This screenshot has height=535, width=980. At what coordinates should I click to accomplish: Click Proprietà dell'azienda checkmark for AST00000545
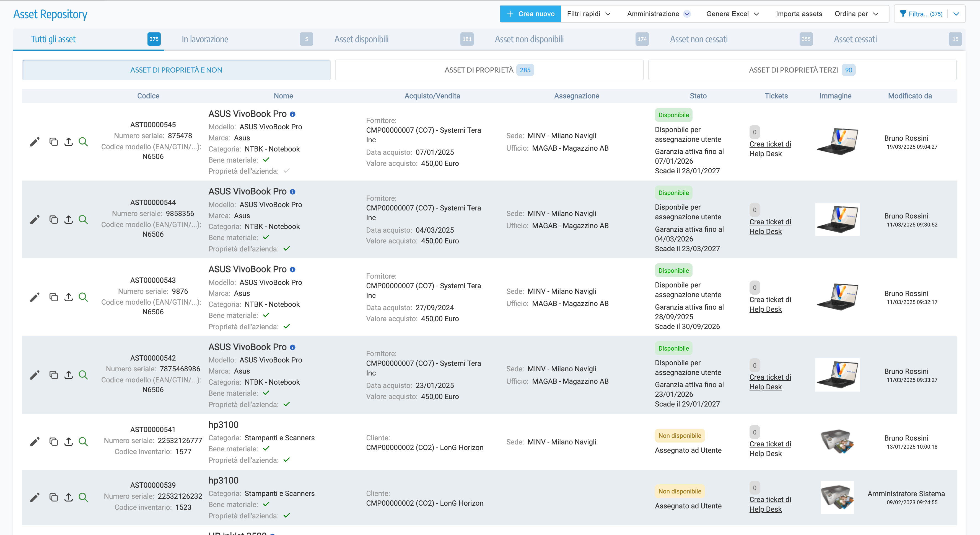tap(287, 171)
